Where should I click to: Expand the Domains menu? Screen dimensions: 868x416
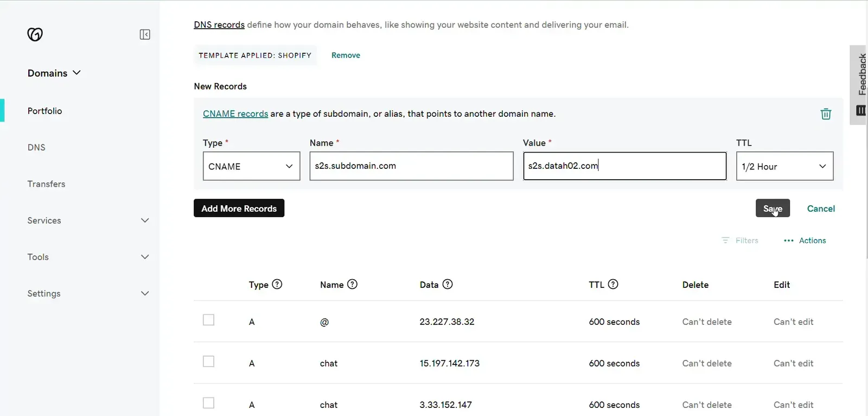click(54, 73)
